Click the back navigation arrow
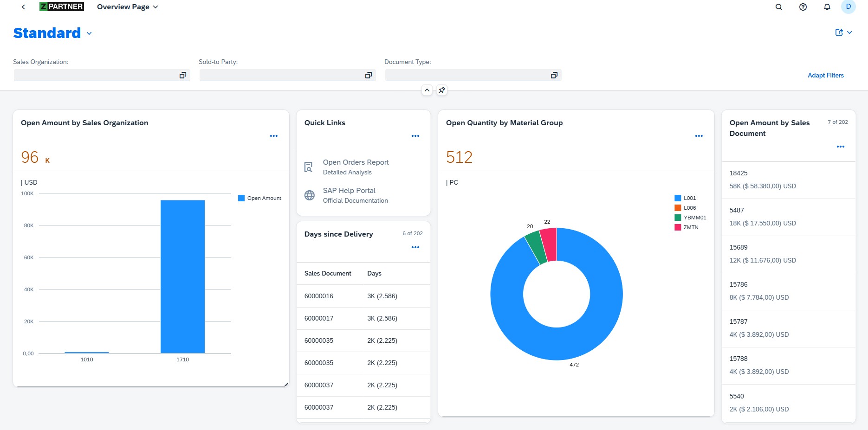This screenshot has height=430, width=868. (x=23, y=7)
